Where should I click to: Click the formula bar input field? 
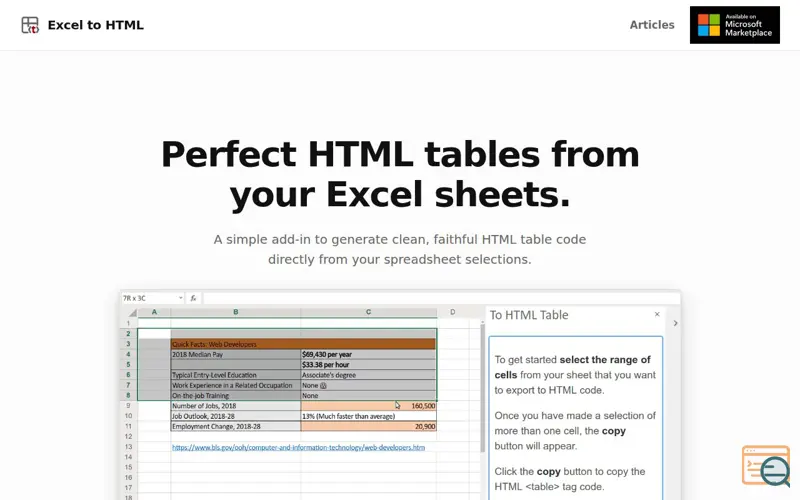pos(441,298)
